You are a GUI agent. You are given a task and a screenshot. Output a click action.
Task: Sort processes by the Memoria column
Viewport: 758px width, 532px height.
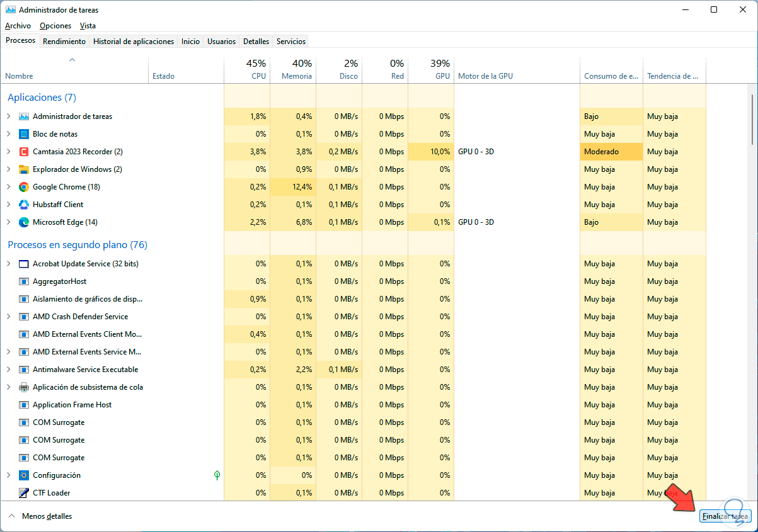click(x=293, y=70)
